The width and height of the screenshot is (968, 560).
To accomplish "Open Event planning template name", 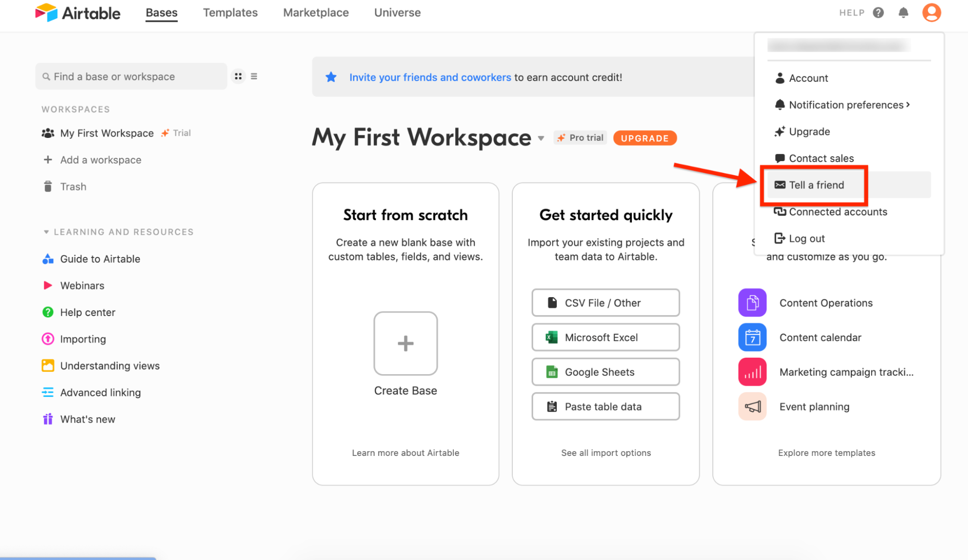I will click(814, 407).
